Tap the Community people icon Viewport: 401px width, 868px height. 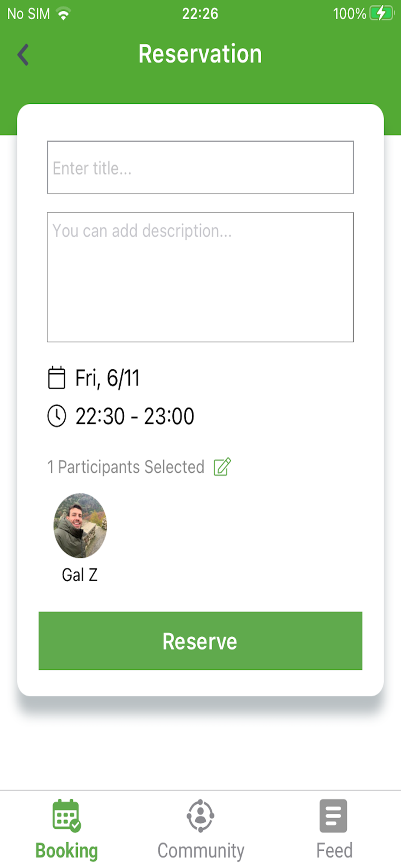200,815
